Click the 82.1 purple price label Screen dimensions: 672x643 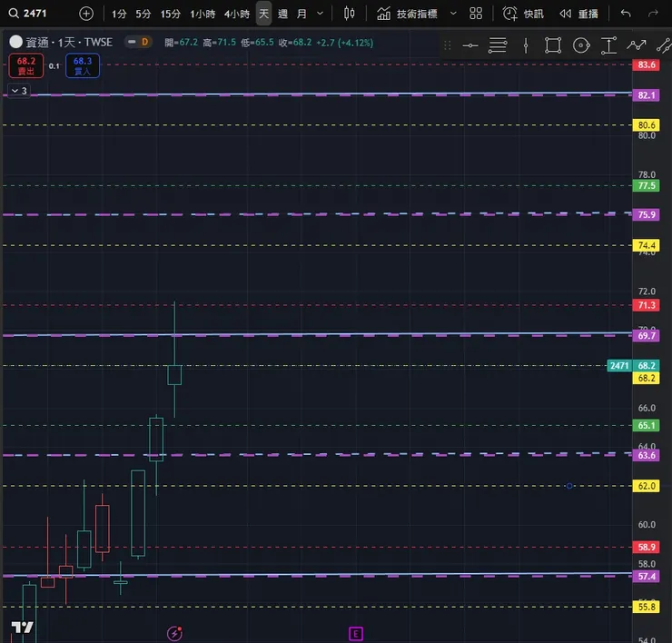(x=647, y=95)
